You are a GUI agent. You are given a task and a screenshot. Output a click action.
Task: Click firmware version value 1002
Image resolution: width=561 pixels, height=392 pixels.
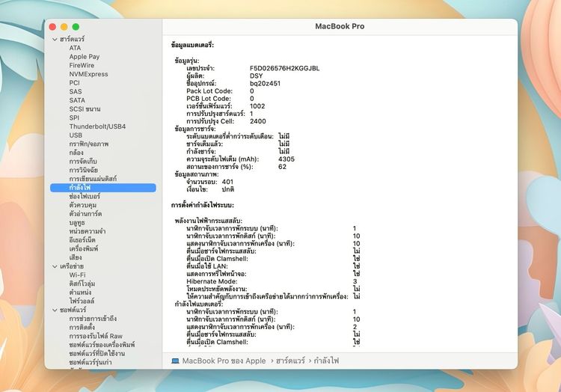(x=257, y=106)
